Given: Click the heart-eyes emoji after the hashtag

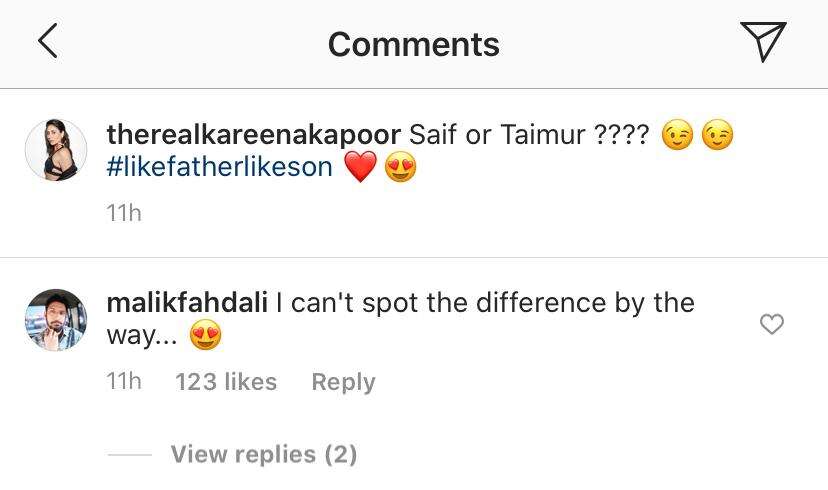Looking at the screenshot, I should (400, 167).
